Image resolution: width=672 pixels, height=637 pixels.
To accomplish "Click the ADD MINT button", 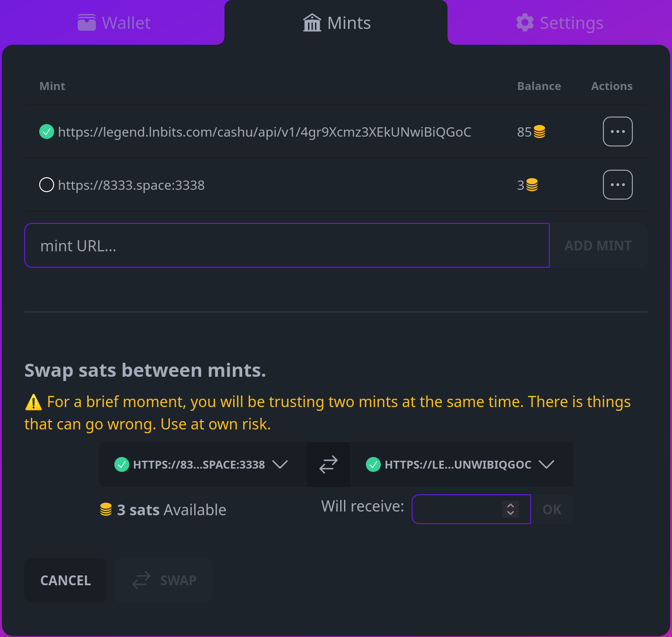I will 598,245.
